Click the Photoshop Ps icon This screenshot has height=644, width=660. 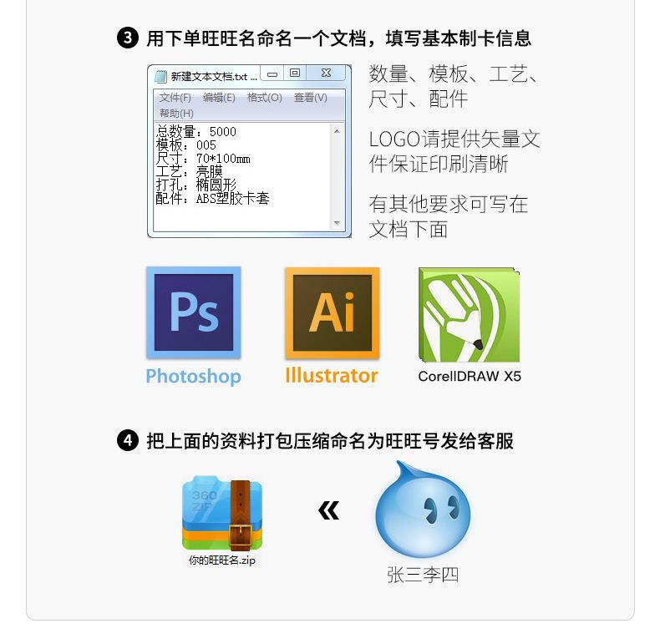coord(194,312)
